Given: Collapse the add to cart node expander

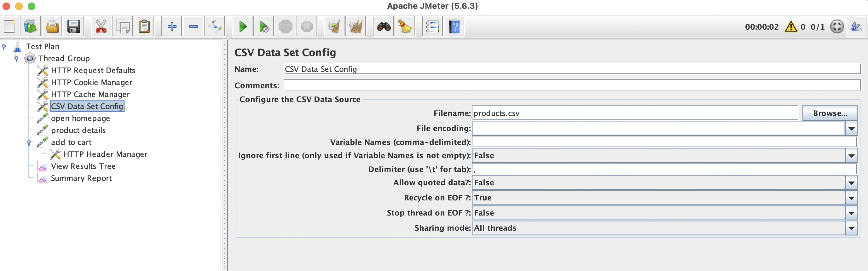Looking at the screenshot, I should click(x=29, y=142).
